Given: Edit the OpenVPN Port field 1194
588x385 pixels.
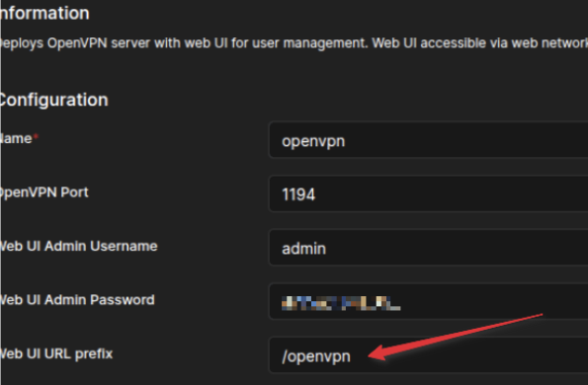Looking at the screenshot, I should point(428,194).
